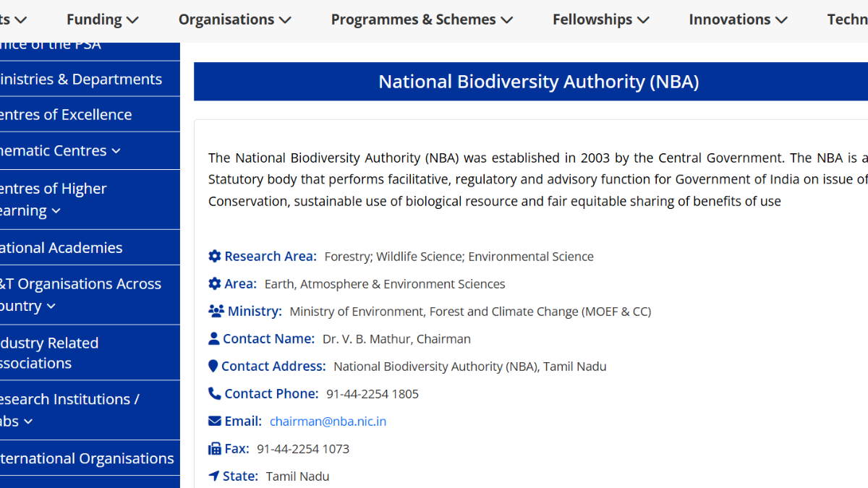The width and height of the screenshot is (868, 488).
Task: Click the map pin icon beside Contact Address
Action: 213,366
